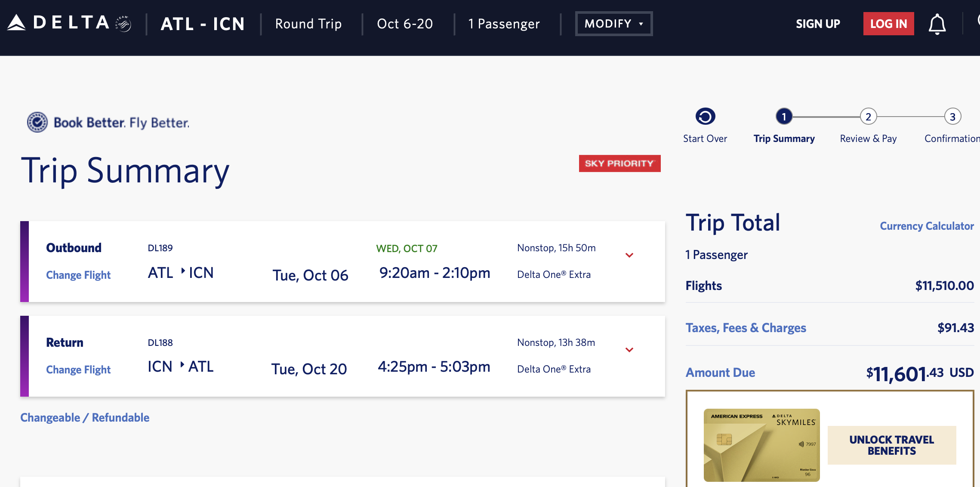The height and width of the screenshot is (487, 980).
Task: Open Taxes, Fees & Charges details
Action: [x=746, y=328]
